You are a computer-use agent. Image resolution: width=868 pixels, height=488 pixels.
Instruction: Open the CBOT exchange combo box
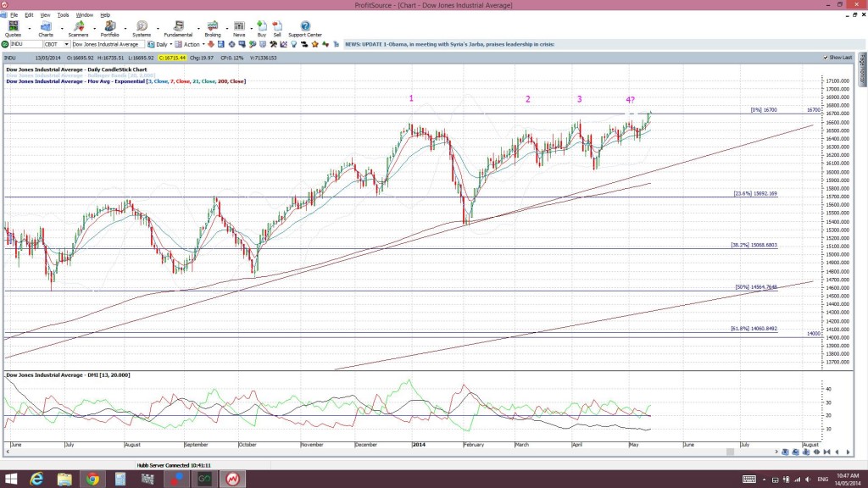pos(57,44)
